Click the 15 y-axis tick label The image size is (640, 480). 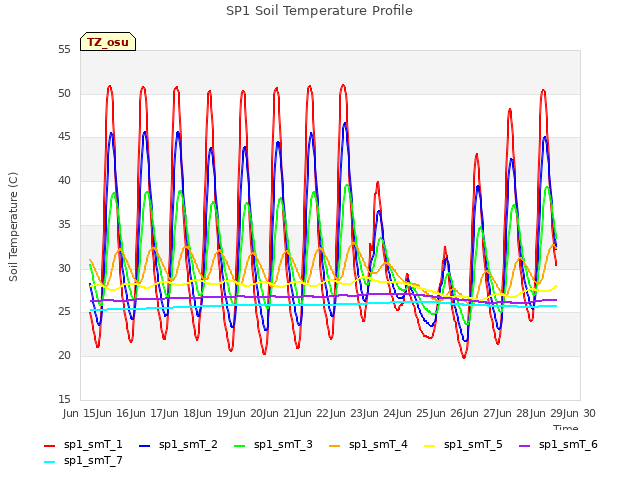[x=64, y=399]
